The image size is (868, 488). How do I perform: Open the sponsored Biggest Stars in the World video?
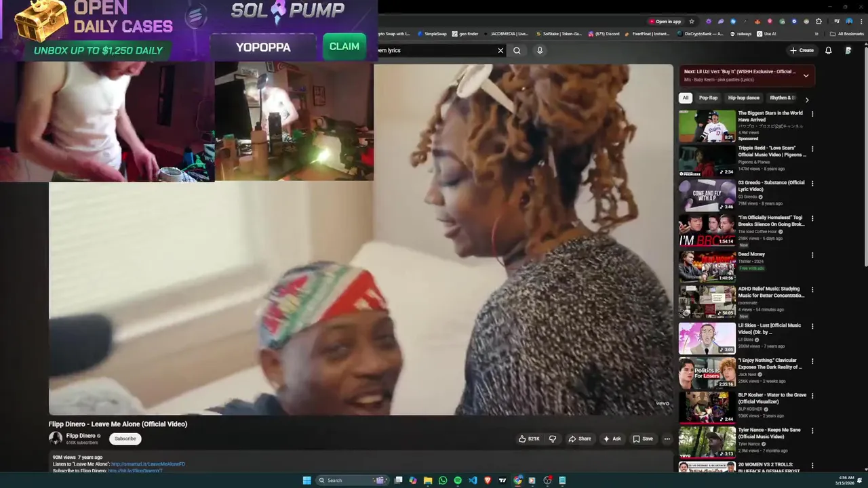tap(707, 125)
